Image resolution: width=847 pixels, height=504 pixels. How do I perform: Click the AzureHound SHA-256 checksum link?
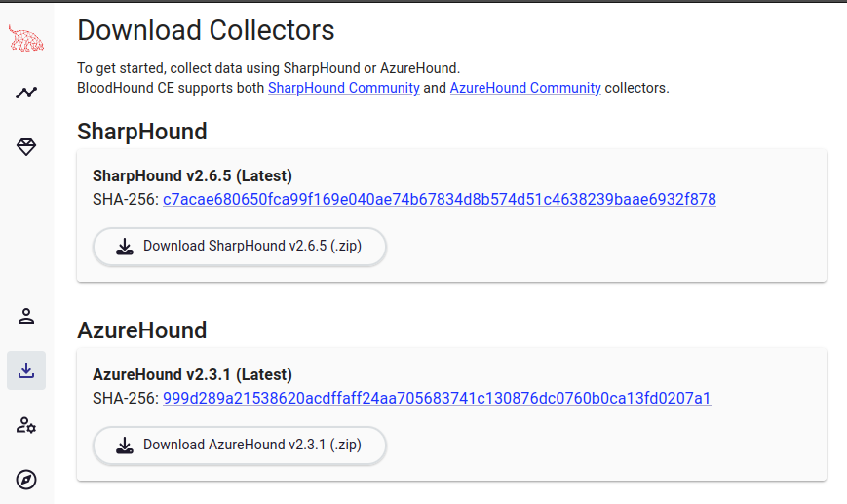click(437, 398)
